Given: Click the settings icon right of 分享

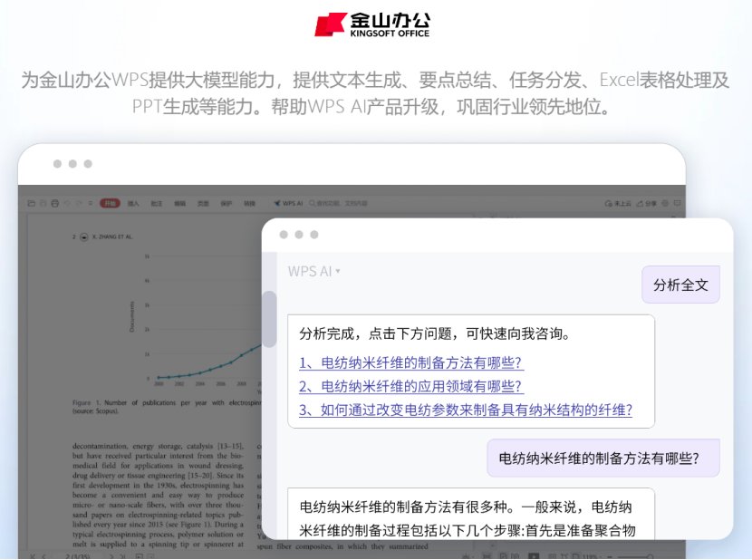Looking at the screenshot, I should [x=665, y=204].
